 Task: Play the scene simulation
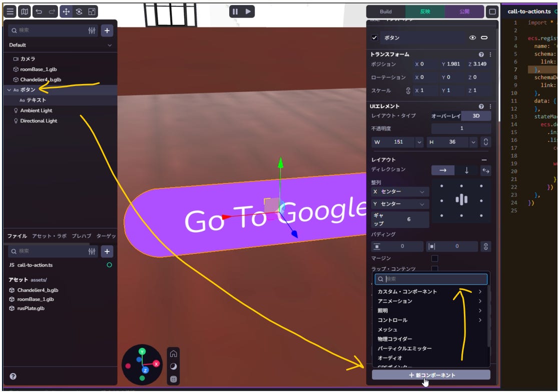coord(248,11)
